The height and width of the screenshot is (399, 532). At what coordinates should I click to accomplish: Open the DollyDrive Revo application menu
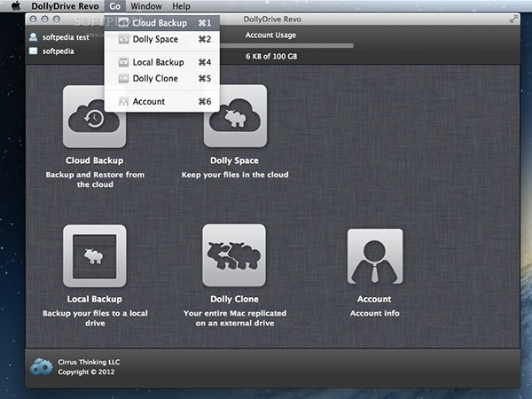(x=65, y=6)
